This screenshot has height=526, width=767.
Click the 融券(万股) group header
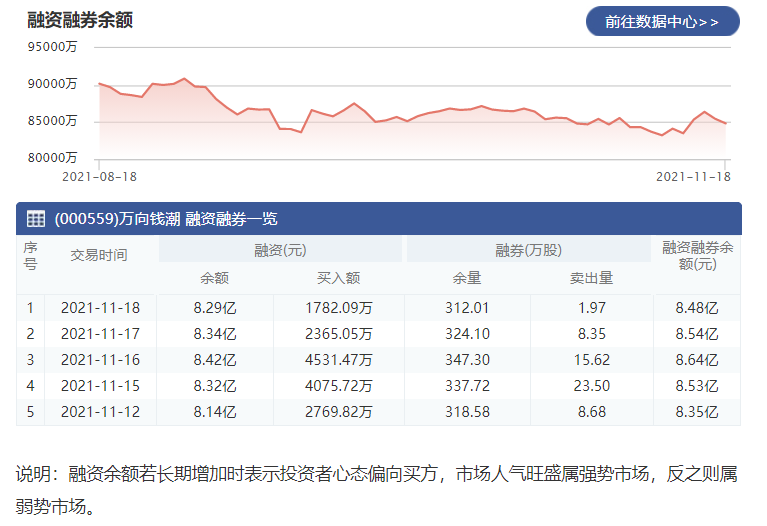coord(528,250)
